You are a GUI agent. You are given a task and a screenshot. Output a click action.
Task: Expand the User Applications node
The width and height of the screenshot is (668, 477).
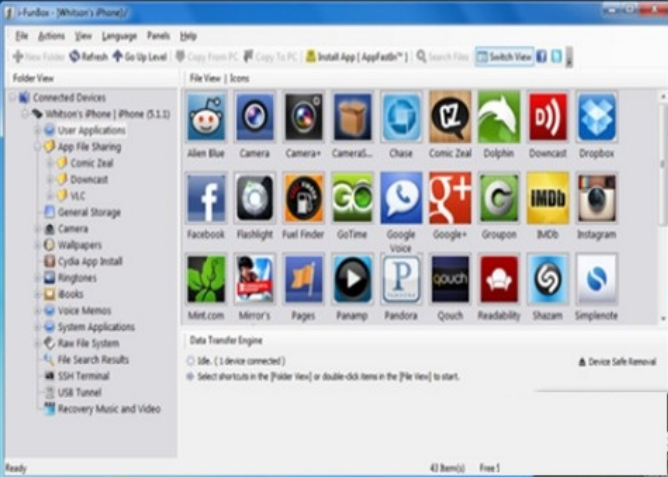[37, 130]
